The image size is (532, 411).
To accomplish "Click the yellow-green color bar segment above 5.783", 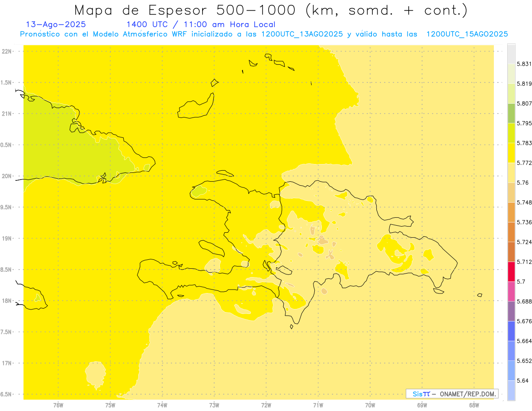I will point(511,133).
